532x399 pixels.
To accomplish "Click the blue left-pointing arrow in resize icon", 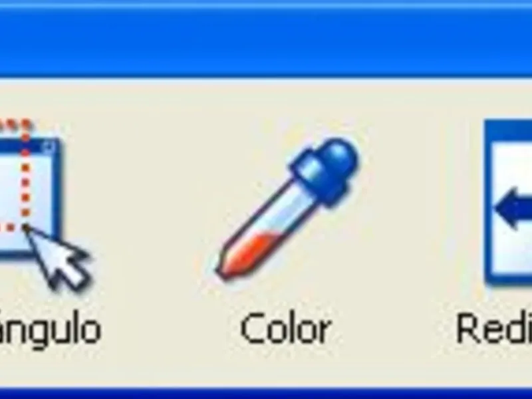I will pyautogui.click(x=513, y=207).
